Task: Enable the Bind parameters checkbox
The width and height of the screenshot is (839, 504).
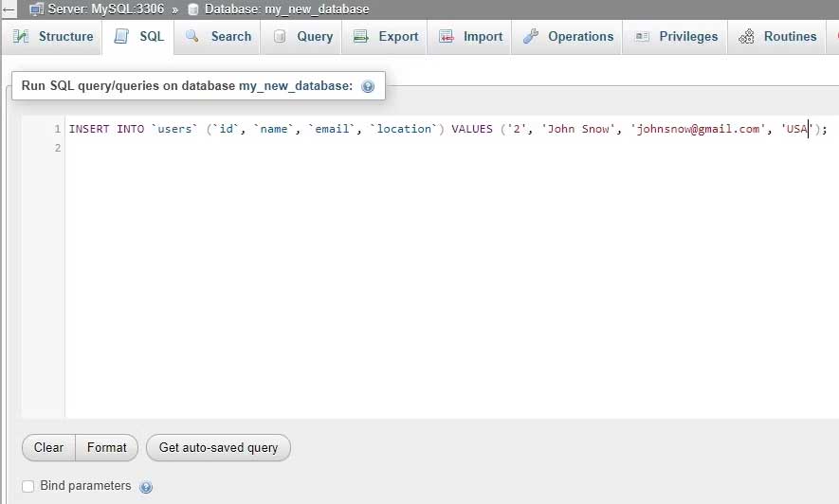Action: point(27,486)
